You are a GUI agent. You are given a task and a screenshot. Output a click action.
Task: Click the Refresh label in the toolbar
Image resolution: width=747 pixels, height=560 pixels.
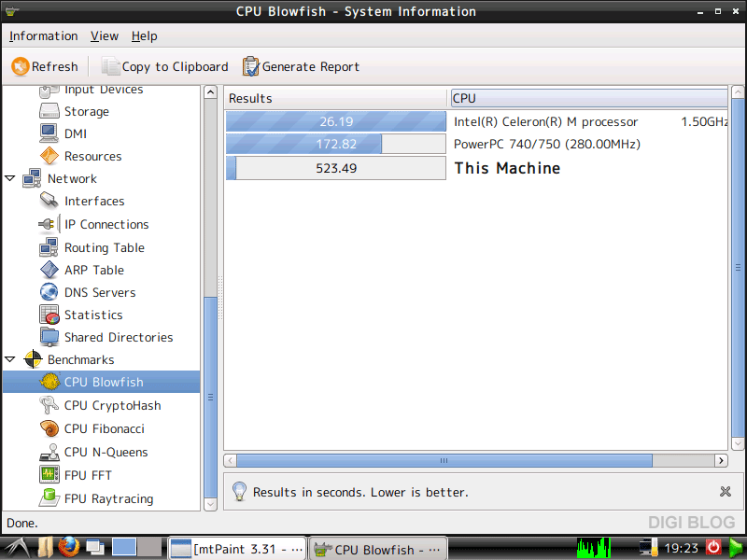[x=54, y=66]
